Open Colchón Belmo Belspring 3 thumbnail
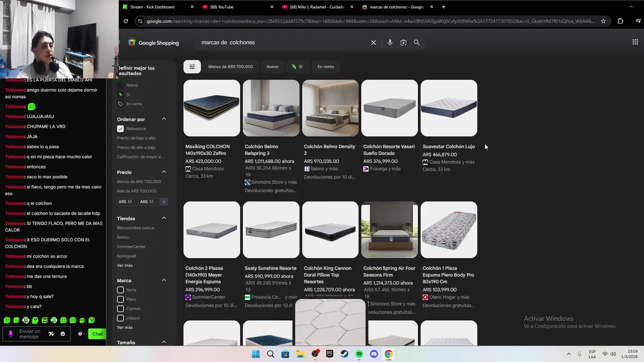Screen dimensions: 644x362 point(271,108)
